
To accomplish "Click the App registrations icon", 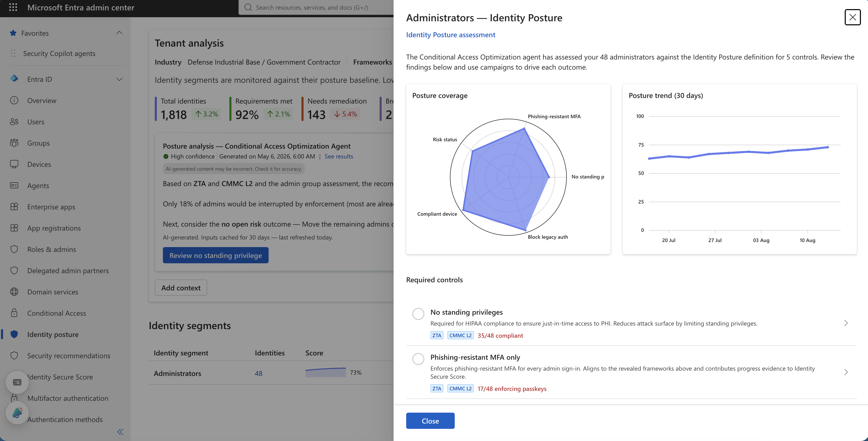I will pyautogui.click(x=14, y=228).
